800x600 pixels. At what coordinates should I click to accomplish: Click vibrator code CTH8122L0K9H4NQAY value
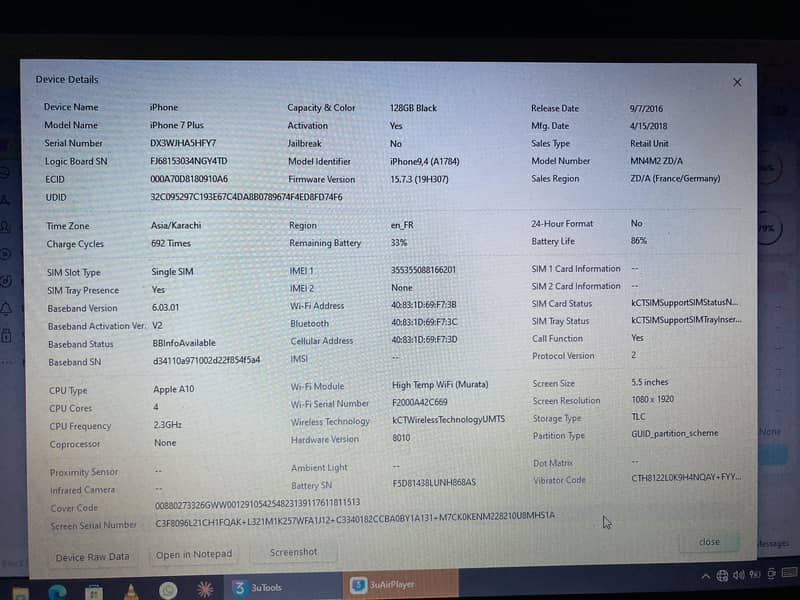point(686,478)
